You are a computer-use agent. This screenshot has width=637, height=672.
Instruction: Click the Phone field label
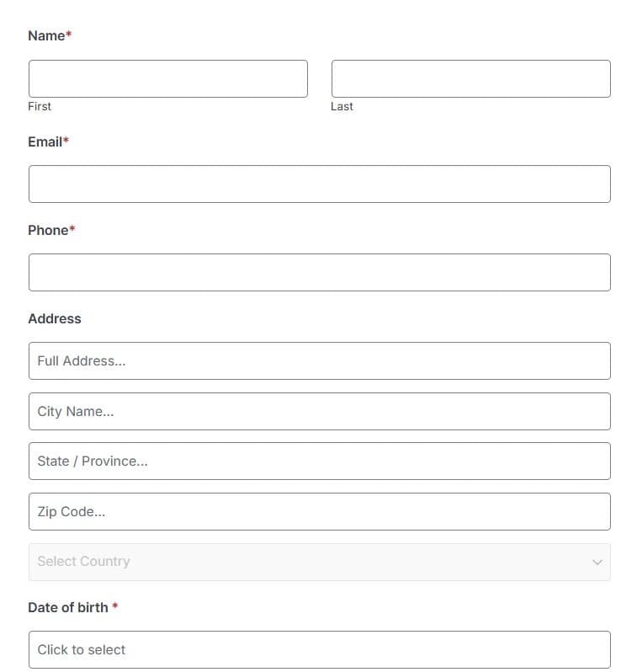48,230
